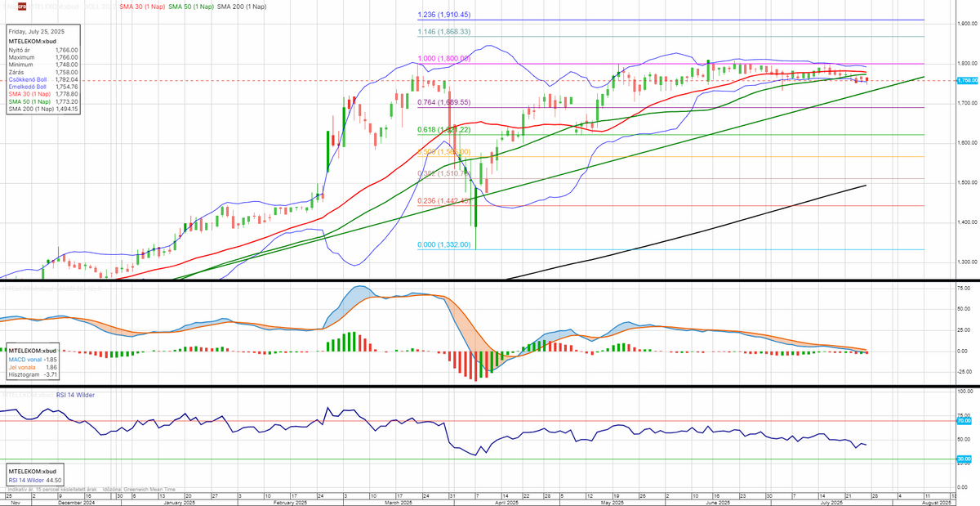Click the RSI 14 Wilder 44.50 value row
This screenshot has height=506, width=980.
click(35, 481)
